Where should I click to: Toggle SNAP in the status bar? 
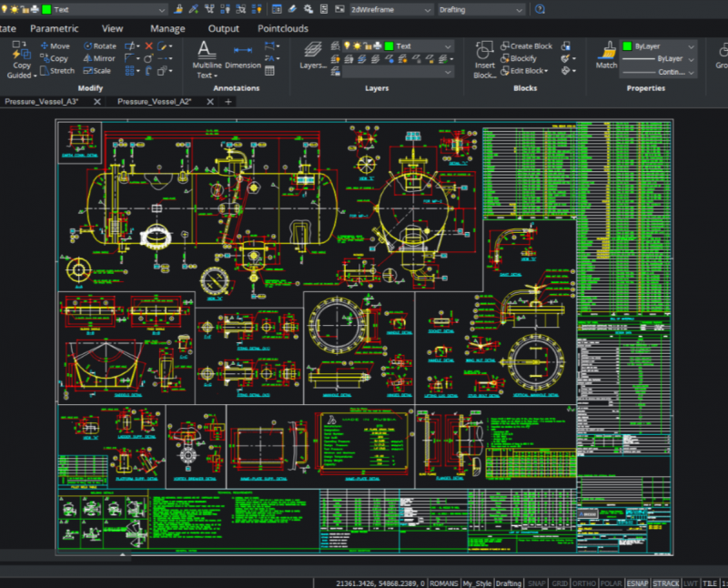(x=536, y=583)
